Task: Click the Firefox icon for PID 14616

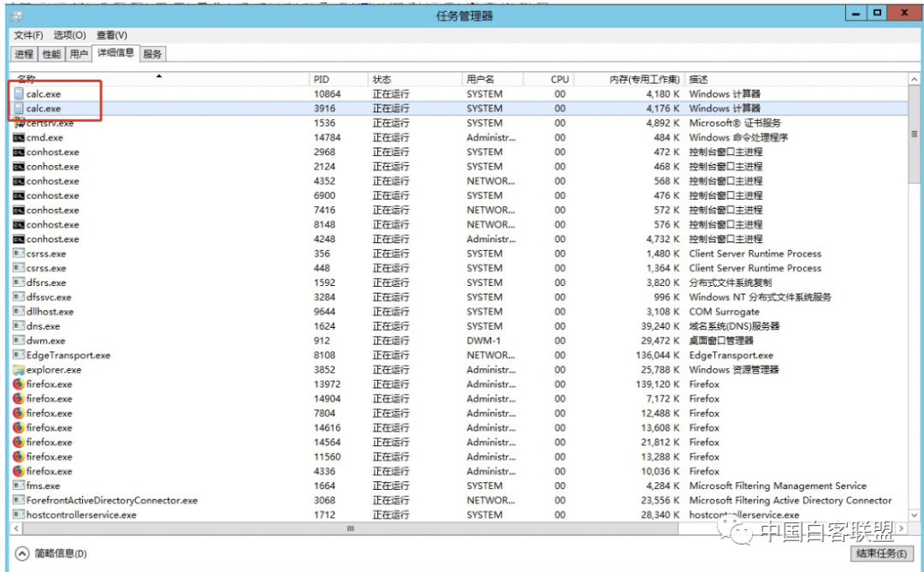Action: [x=18, y=427]
